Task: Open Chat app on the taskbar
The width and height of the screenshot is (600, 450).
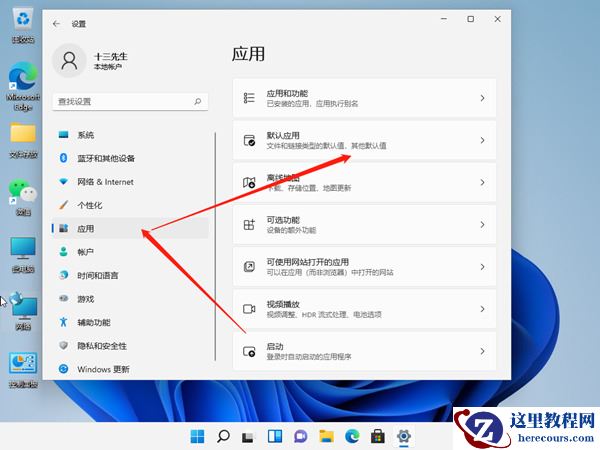Action: pos(300,436)
